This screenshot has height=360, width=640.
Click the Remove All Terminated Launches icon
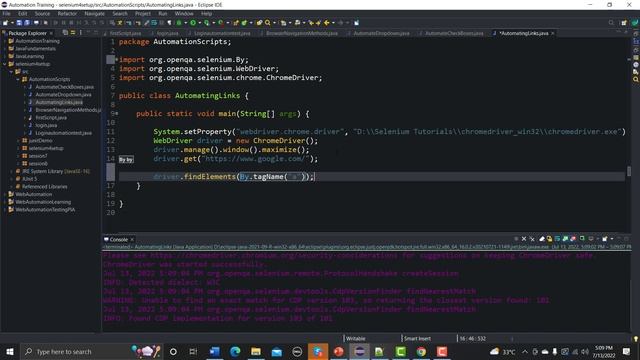(532, 239)
